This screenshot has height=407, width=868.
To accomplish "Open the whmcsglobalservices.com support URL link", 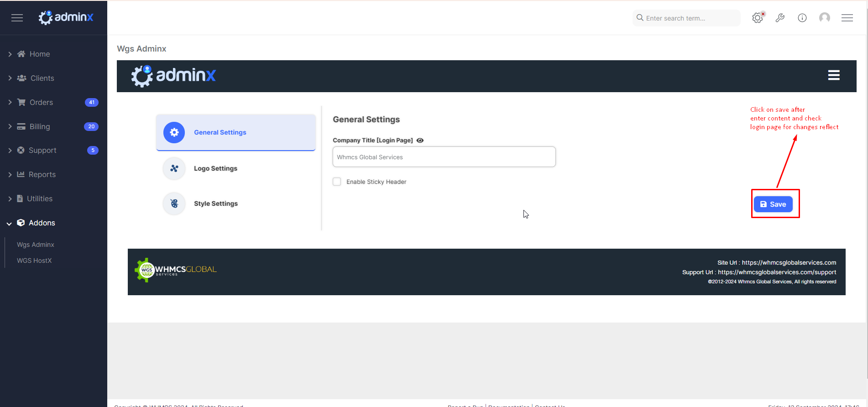I will click(777, 272).
